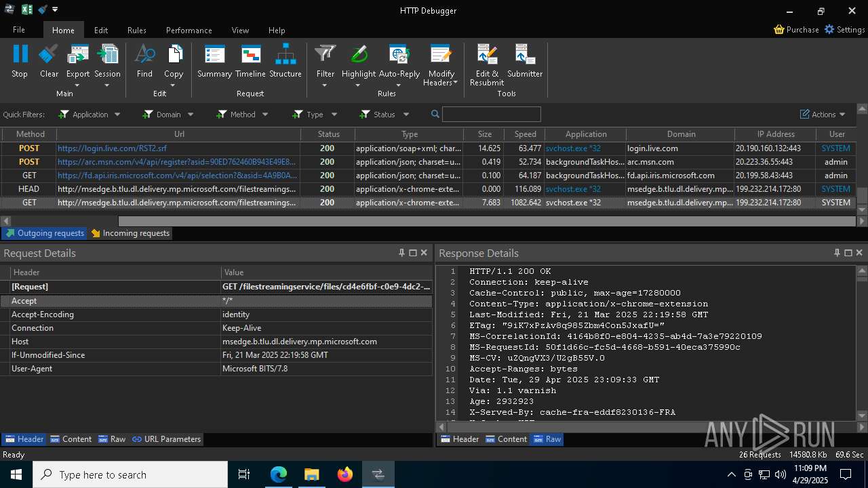Open Export dropdown arrow
Viewport: 868px width, 488px height.
point(77,85)
